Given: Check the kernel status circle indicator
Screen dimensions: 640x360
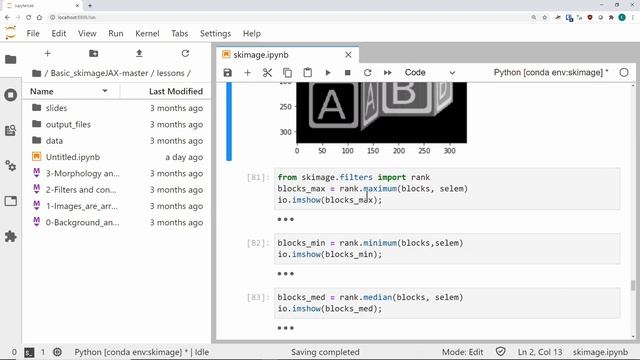Looking at the screenshot, I should coord(624,73).
